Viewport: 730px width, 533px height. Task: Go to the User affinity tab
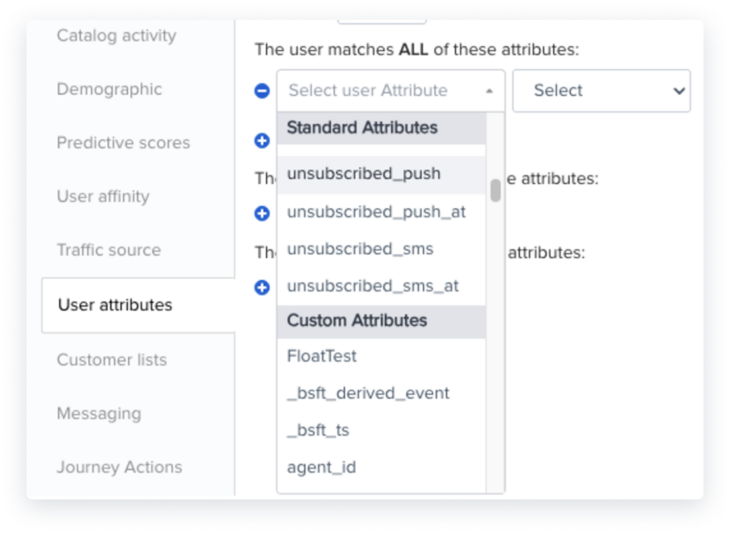103,196
